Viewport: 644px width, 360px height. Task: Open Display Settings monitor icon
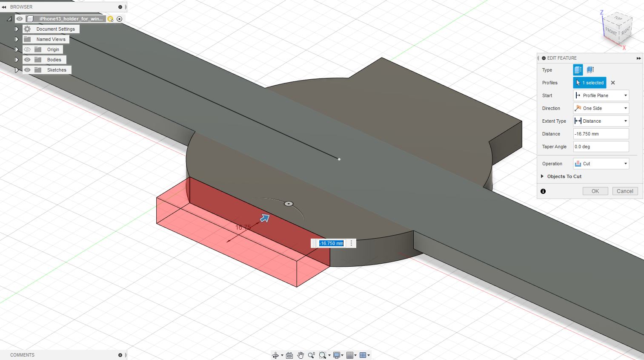(x=337, y=355)
